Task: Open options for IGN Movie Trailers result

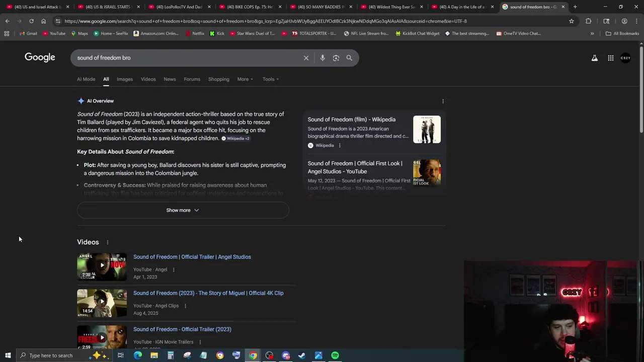Action: click(200, 342)
